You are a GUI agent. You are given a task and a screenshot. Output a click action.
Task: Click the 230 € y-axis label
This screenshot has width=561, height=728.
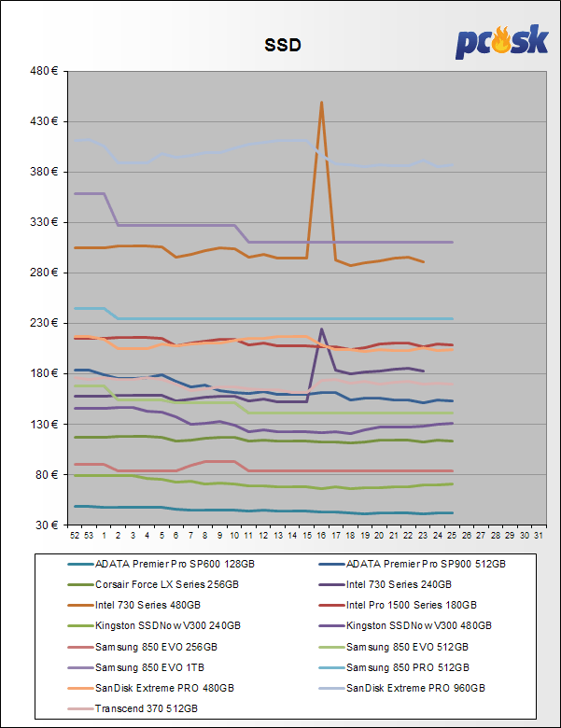tap(44, 323)
